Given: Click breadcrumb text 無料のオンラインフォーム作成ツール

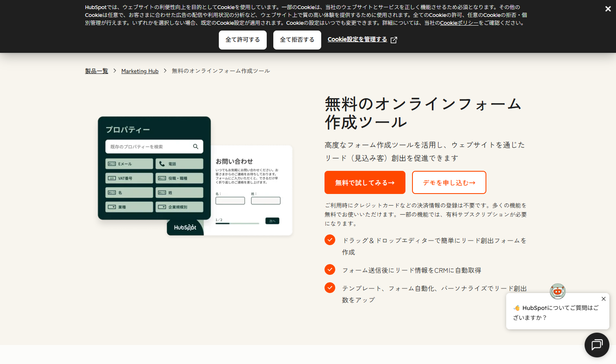Looking at the screenshot, I should (221, 71).
